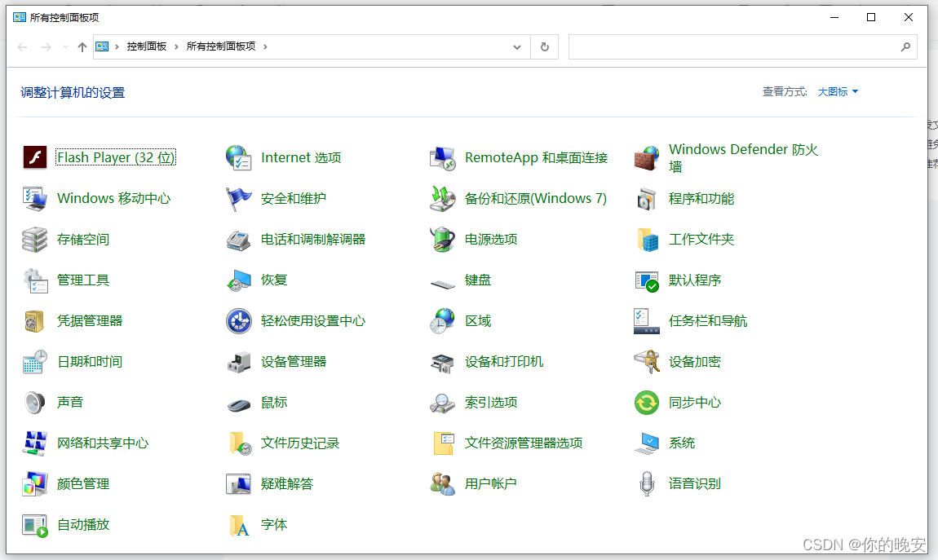
Task: Open 文件历史记录 icon
Action: point(241,443)
